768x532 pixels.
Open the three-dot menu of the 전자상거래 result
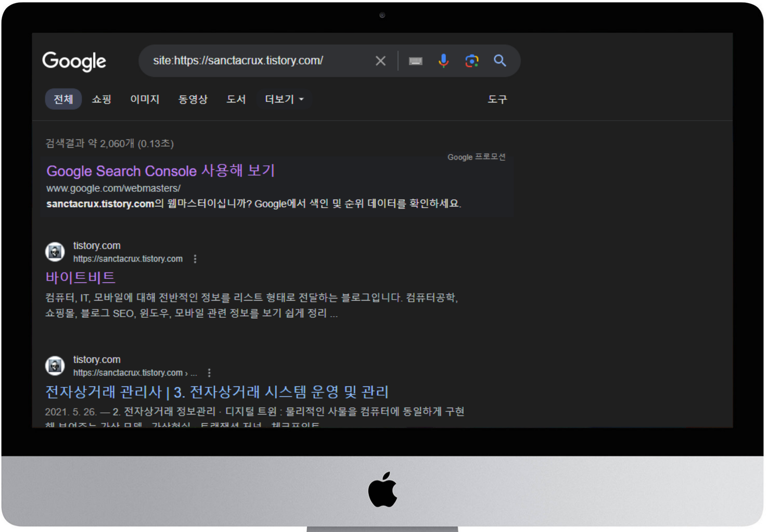click(209, 373)
